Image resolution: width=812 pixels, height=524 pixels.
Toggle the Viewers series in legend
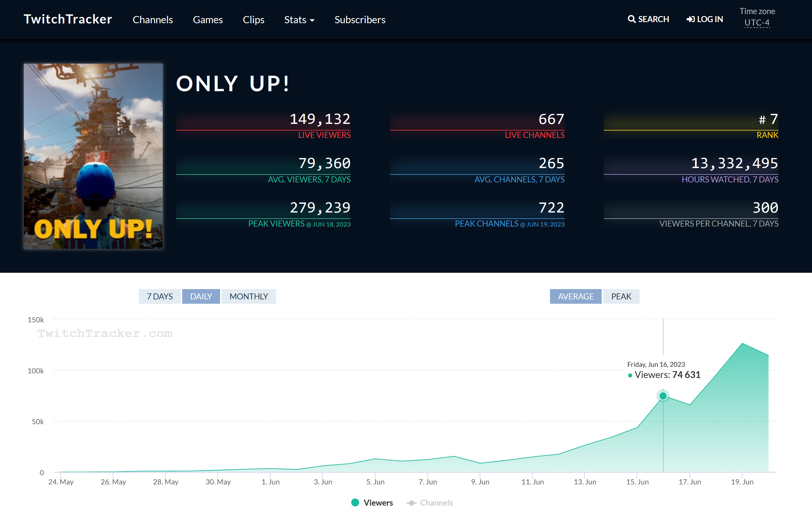[x=372, y=502]
